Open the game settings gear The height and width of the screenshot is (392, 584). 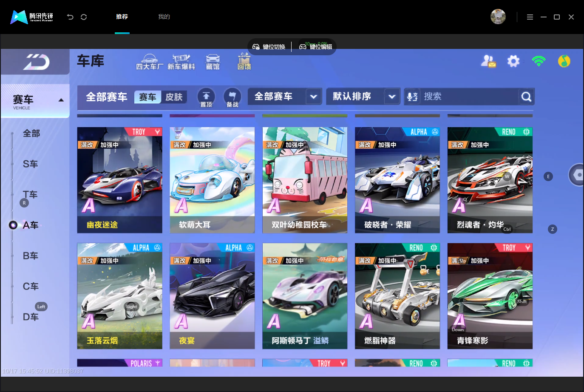pyautogui.click(x=513, y=61)
